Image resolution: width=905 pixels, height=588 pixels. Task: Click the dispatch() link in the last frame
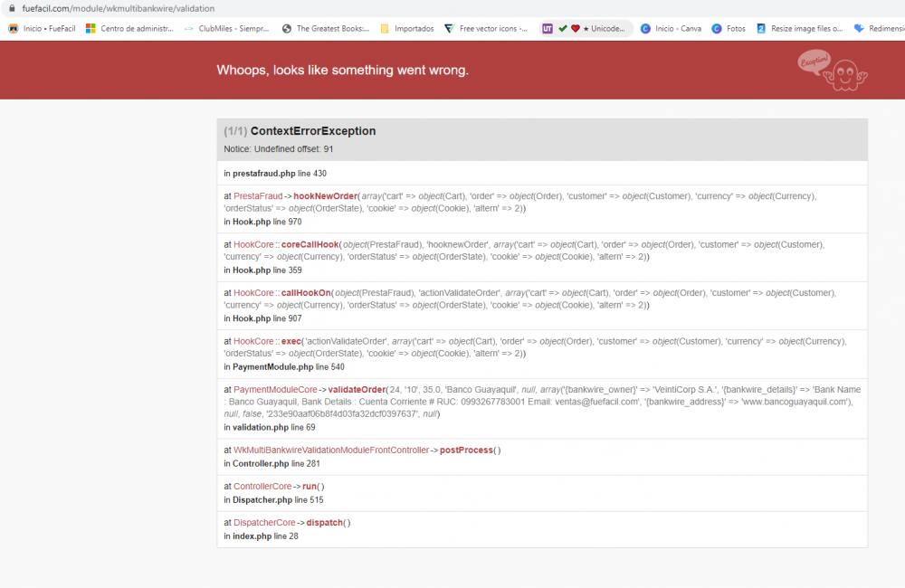pos(324,522)
